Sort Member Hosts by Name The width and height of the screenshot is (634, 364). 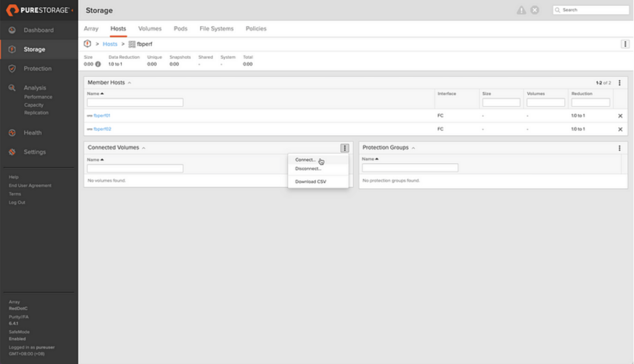(x=95, y=93)
